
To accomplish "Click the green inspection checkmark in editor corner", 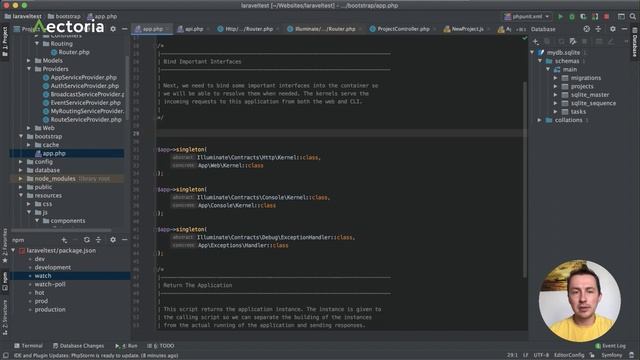I will [524, 38].
